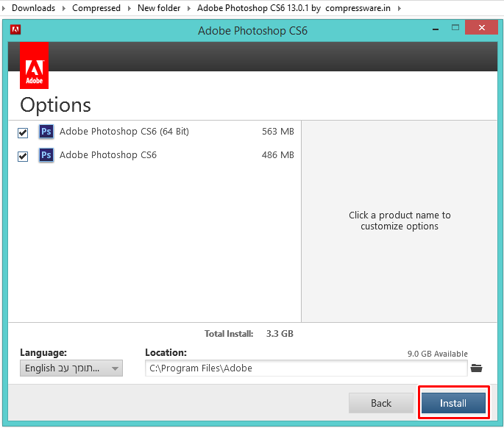Image resolution: width=504 pixels, height=428 pixels.
Task: Navigate to New folder in the Explorer breadcrumb
Action: pyautogui.click(x=159, y=7)
